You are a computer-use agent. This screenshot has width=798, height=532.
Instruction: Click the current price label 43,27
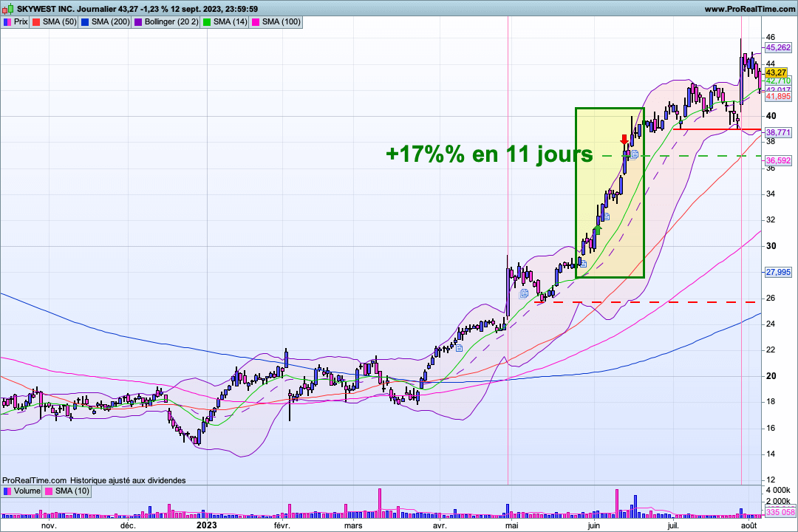tap(776, 73)
